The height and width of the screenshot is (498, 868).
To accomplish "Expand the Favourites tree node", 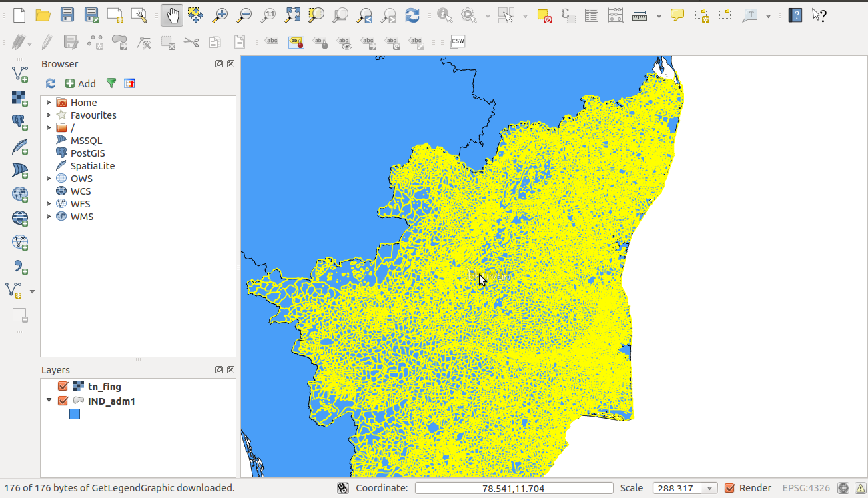I will point(49,115).
